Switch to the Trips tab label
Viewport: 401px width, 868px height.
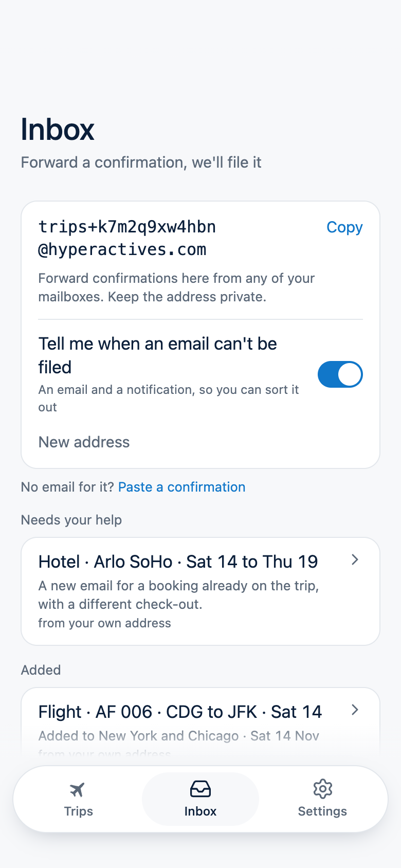[79, 811]
